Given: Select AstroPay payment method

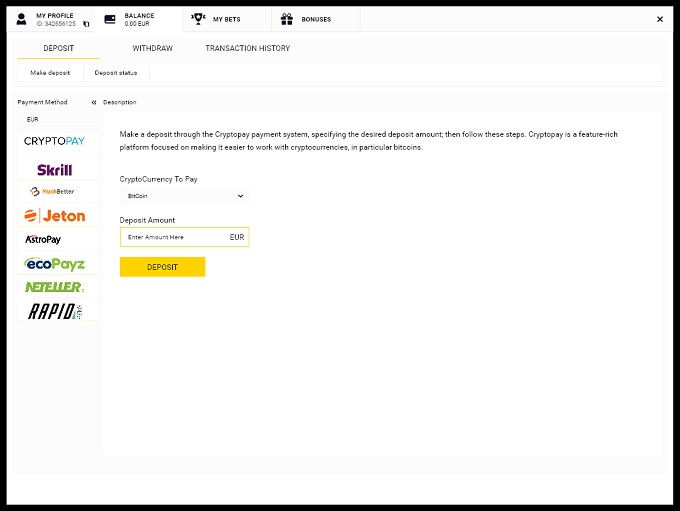Looking at the screenshot, I should (x=44, y=240).
